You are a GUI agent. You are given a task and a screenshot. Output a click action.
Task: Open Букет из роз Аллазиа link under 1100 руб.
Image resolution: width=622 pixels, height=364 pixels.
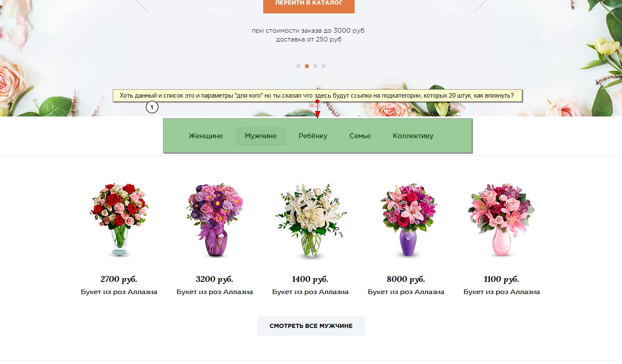tap(501, 292)
